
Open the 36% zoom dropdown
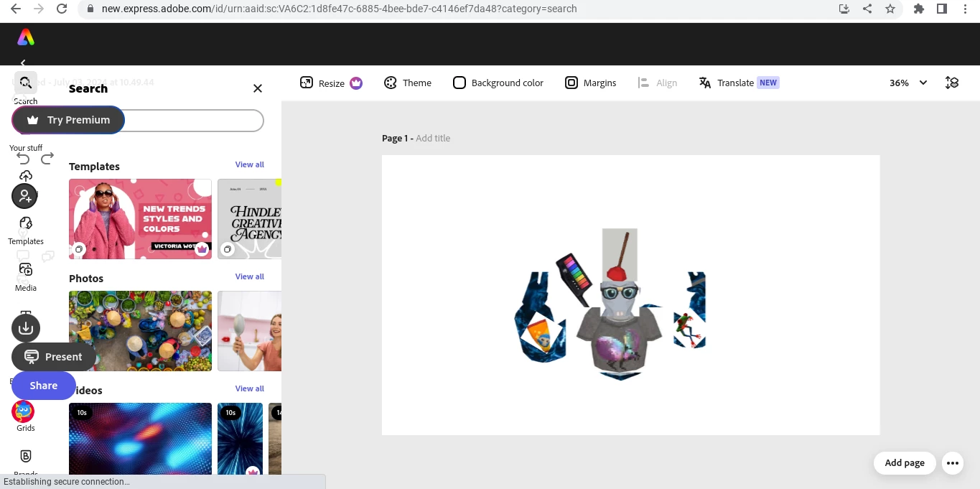(908, 83)
